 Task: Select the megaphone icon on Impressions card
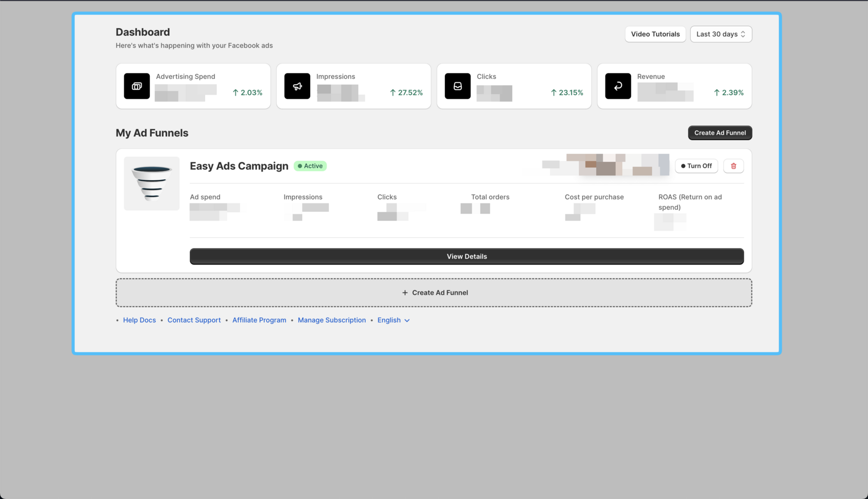[297, 86]
